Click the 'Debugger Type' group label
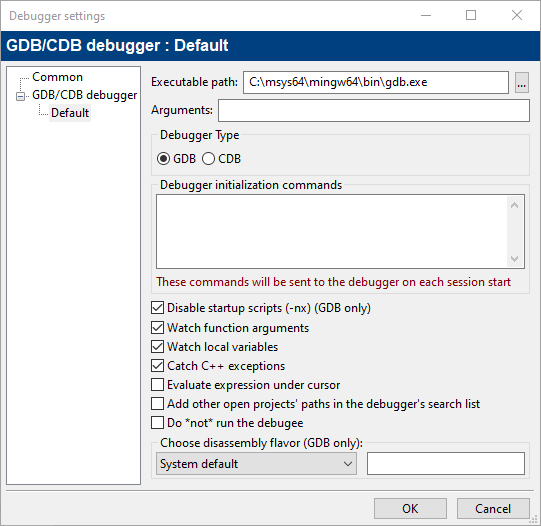Image resolution: width=541 pixels, height=526 pixels. click(x=199, y=135)
